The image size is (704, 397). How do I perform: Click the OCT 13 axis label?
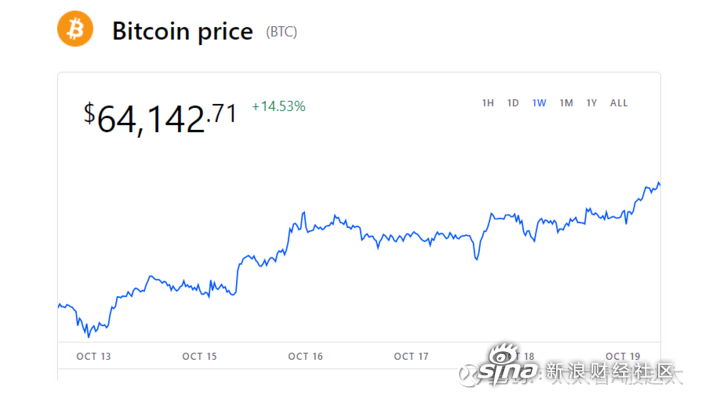pyautogui.click(x=93, y=357)
